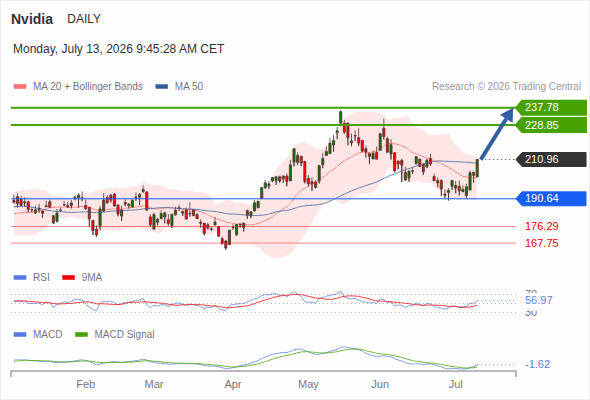Image resolution: width=590 pixels, height=400 pixels.
Task: Select the date and time stamp text
Action: click(119, 49)
